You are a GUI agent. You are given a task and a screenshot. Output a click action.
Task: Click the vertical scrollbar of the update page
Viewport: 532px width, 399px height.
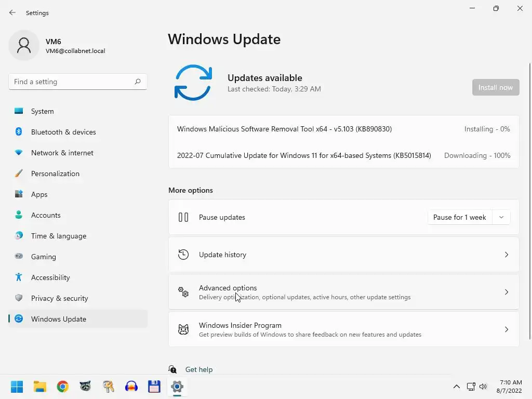click(529, 201)
